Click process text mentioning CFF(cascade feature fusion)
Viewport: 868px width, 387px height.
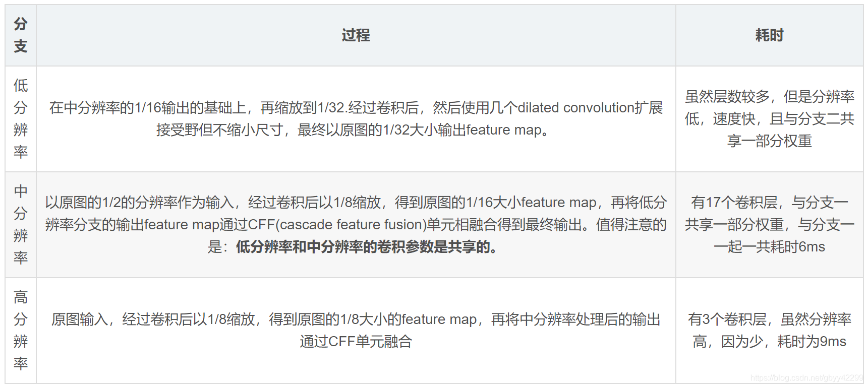pyautogui.click(x=356, y=225)
